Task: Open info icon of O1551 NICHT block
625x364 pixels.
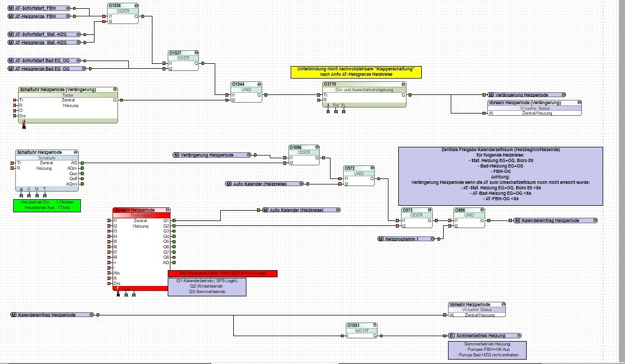Action: point(374,325)
